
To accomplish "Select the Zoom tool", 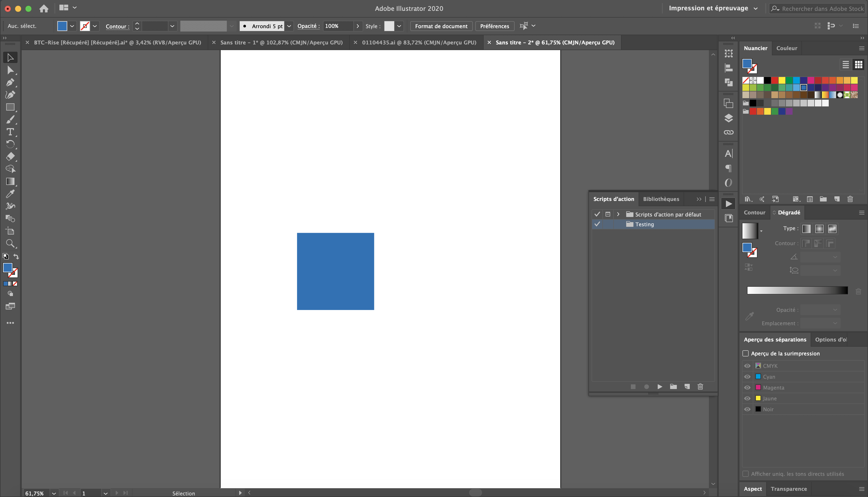I will click(10, 243).
